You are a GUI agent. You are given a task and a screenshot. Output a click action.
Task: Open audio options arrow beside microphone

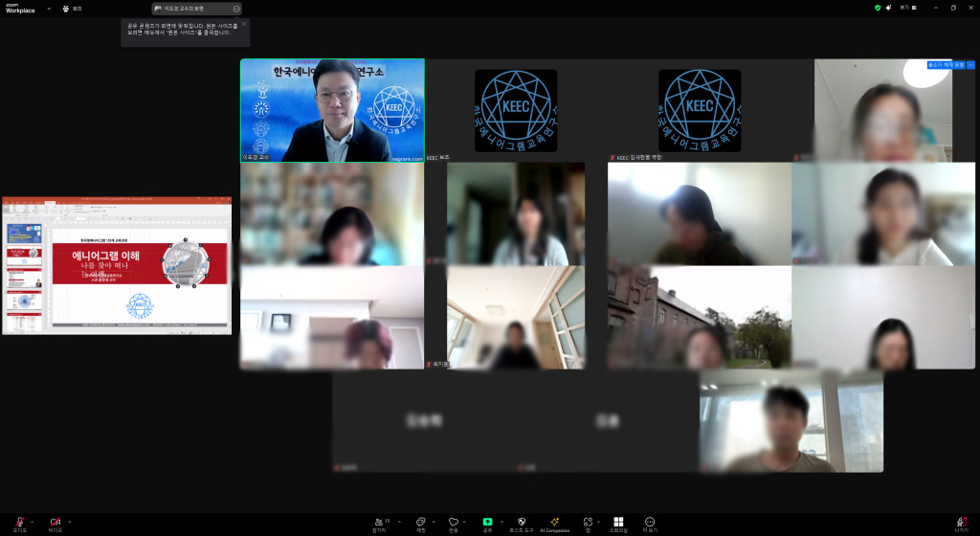click(x=32, y=522)
